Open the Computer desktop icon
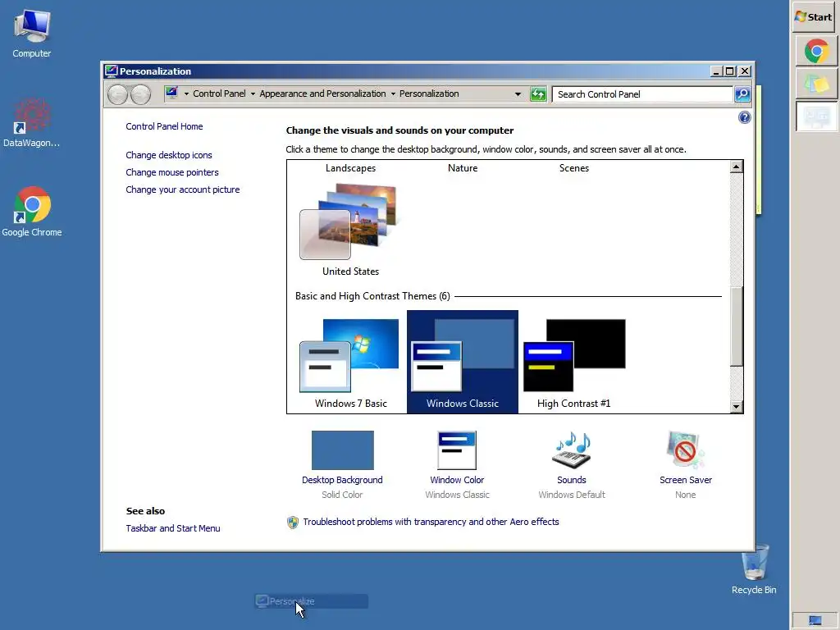Image resolution: width=840 pixels, height=630 pixels. pos(32,33)
